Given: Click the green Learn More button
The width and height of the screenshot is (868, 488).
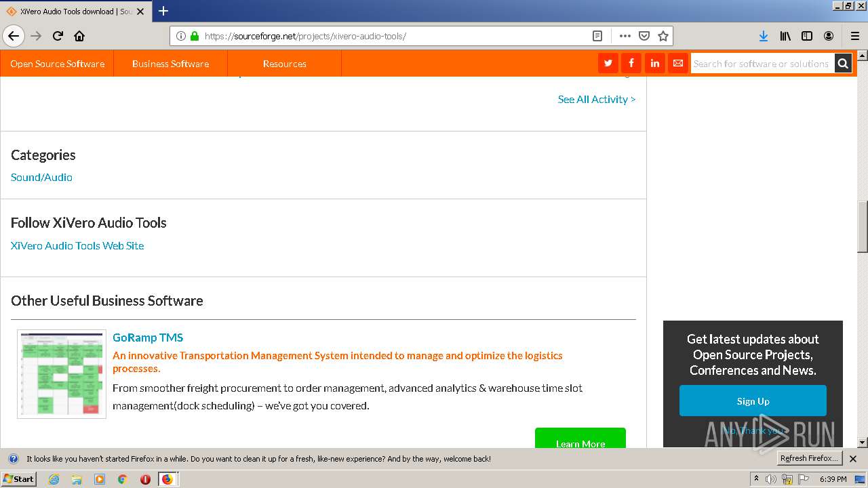Looking at the screenshot, I should [580, 438].
